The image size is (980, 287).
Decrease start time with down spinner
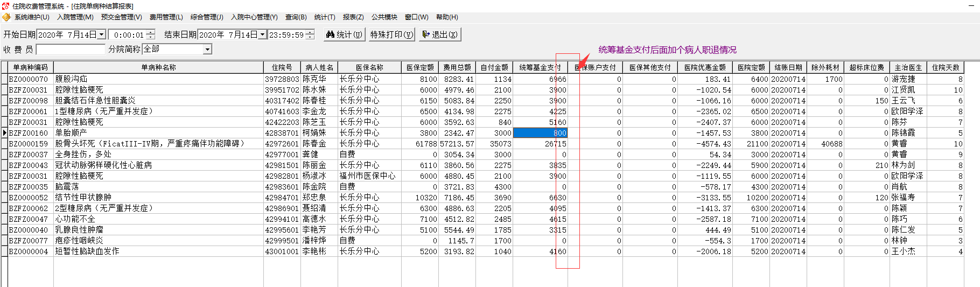coord(150,37)
